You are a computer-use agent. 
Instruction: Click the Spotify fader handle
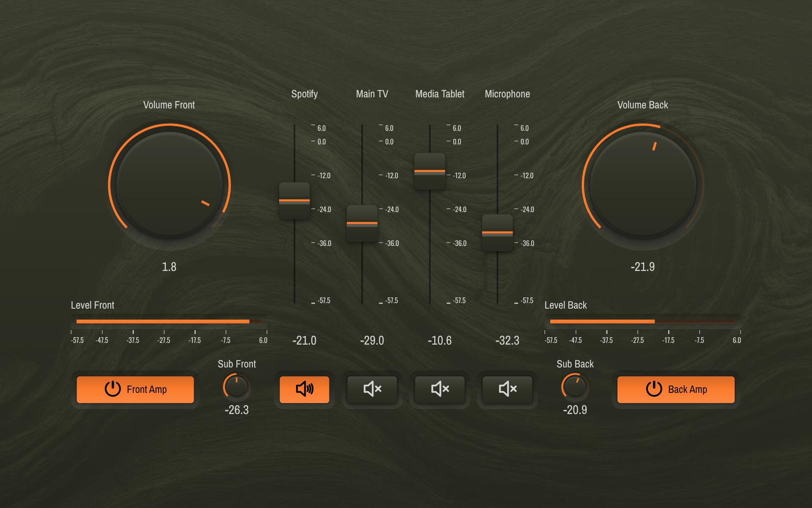point(294,201)
